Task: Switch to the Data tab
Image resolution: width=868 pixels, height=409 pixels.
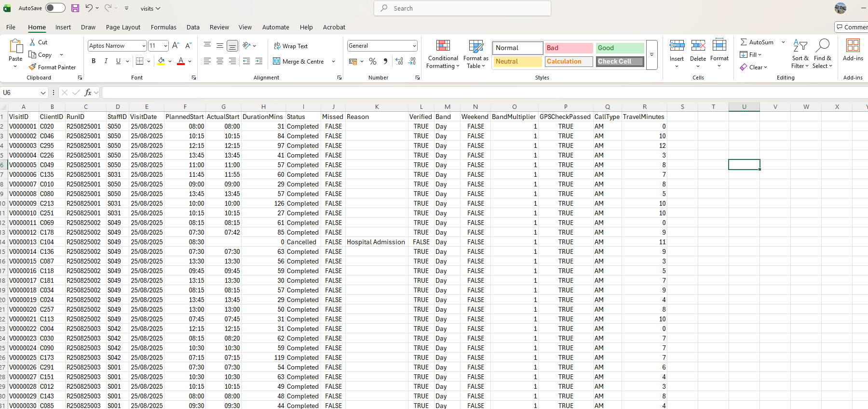Action: [x=193, y=27]
